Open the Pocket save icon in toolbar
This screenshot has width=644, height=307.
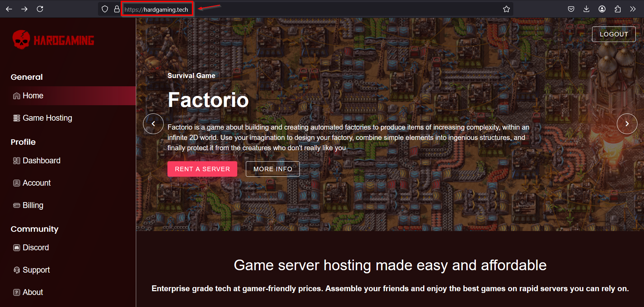tap(571, 9)
